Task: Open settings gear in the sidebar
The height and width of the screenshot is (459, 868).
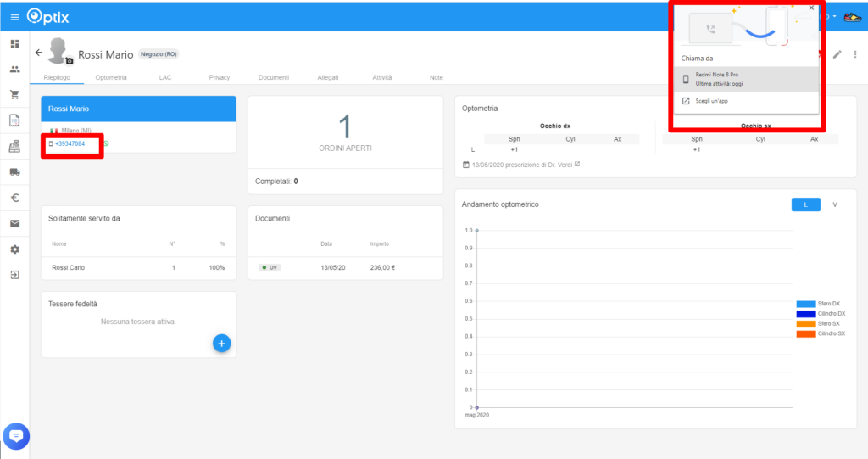Action: [x=14, y=249]
